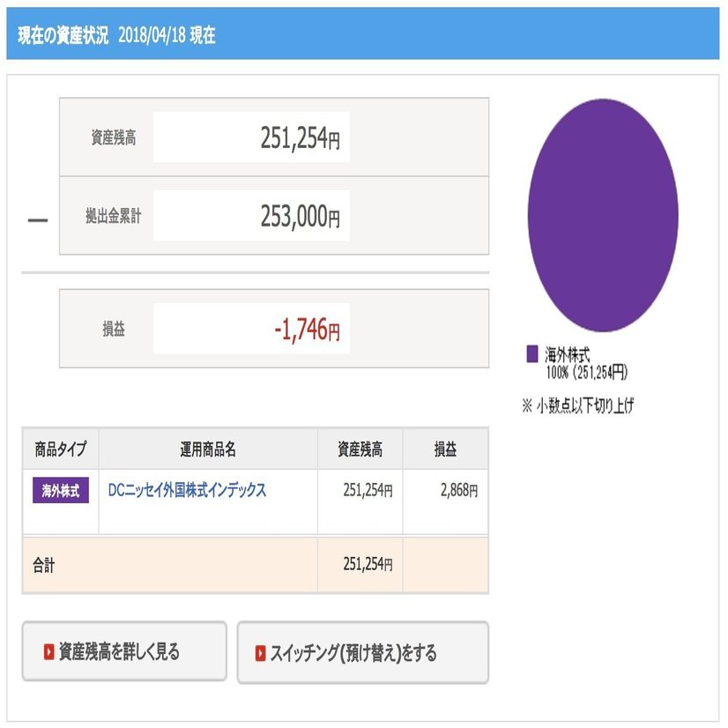
Task: Select the 2,868円 profit cell
Action: (459, 490)
